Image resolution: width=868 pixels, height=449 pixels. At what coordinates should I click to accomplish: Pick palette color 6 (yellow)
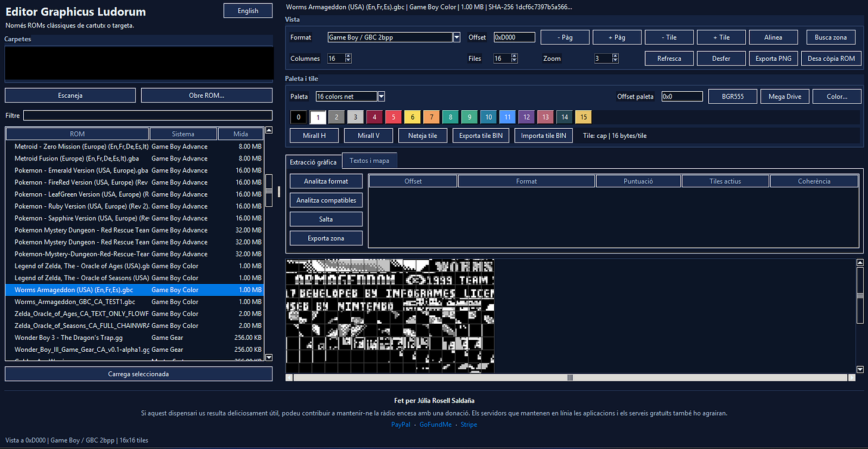coord(413,117)
